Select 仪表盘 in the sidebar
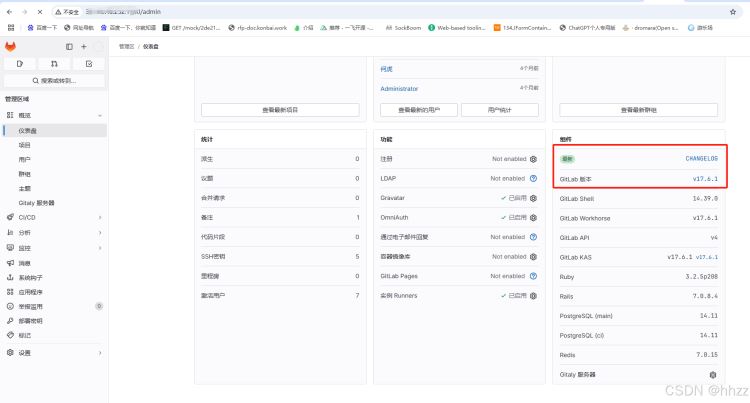The height and width of the screenshot is (403, 750). coord(55,131)
